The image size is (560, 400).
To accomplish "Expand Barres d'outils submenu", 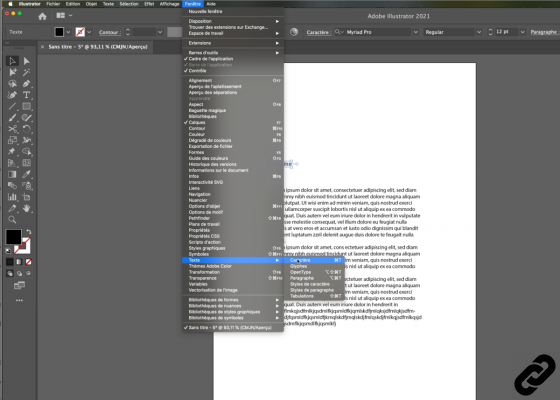I will (233, 52).
